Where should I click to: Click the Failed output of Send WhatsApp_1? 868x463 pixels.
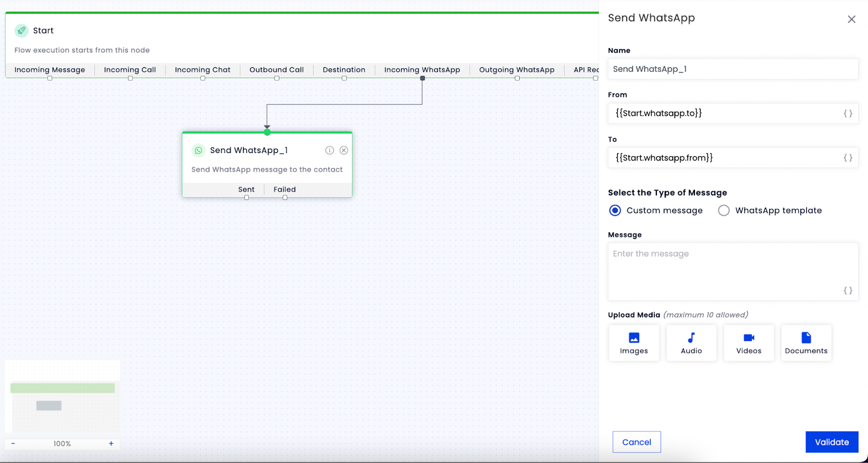285,189
